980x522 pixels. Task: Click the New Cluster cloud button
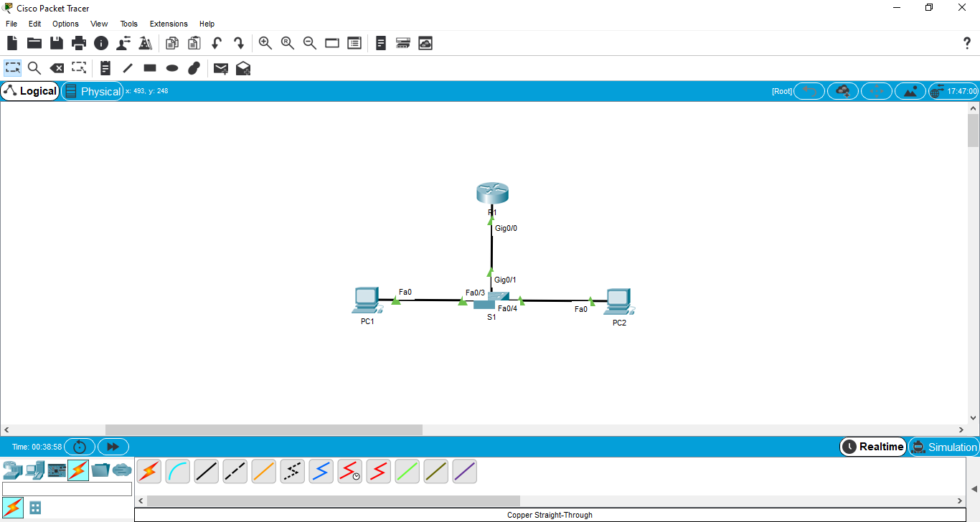pos(843,91)
